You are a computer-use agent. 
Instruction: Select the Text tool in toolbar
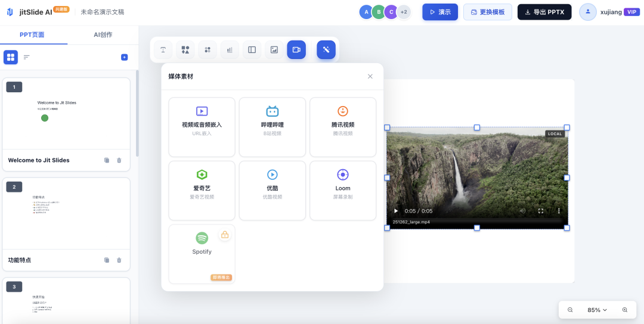pos(163,49)
